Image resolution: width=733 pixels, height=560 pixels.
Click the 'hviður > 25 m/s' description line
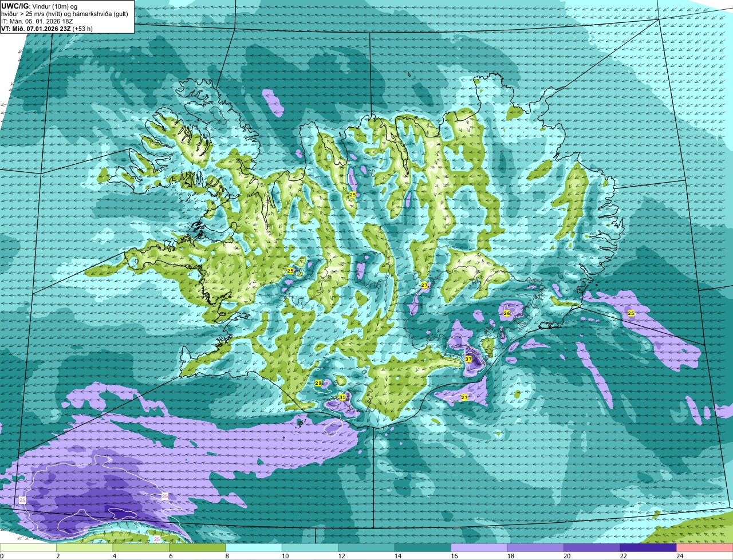[65, 14]
